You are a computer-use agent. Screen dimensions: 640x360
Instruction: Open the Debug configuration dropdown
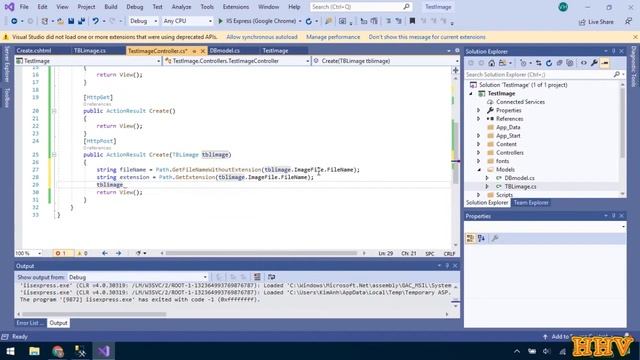pyautogui.click(x=143, y=21)
